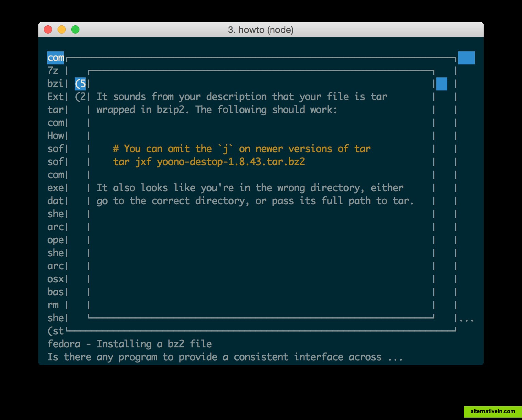Select the '(st' list row
522x420 pixels.
pos(55,331)
